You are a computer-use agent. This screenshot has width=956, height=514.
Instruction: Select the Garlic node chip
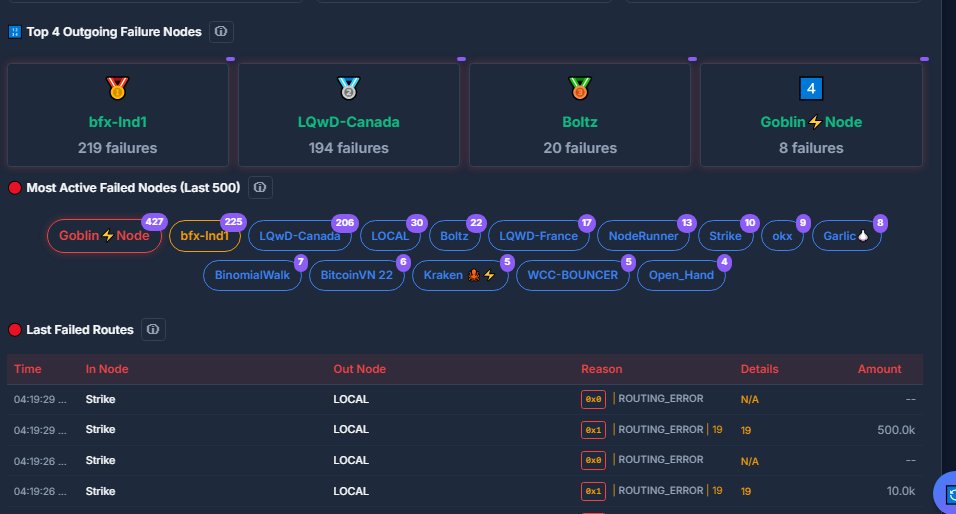point(846,236)
